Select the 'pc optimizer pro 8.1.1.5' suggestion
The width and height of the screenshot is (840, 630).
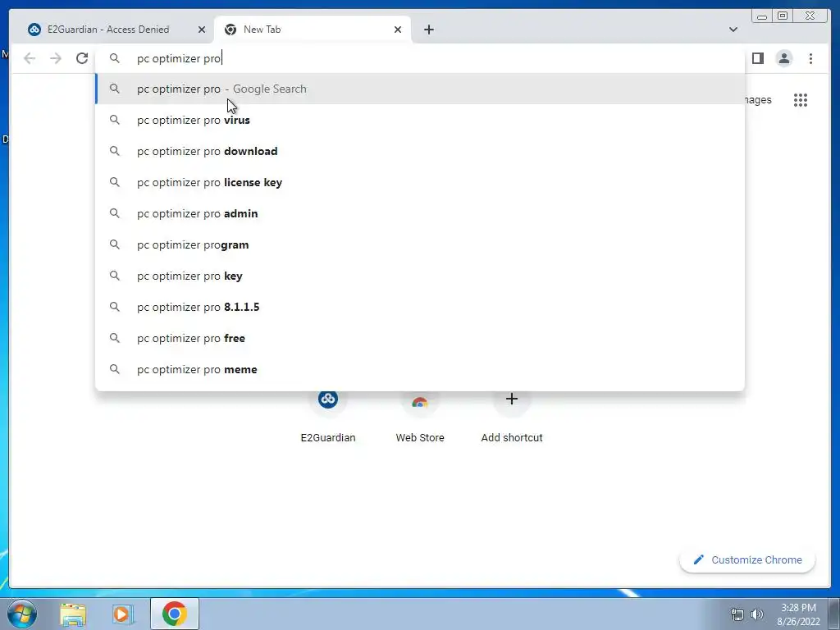[420, 307]
